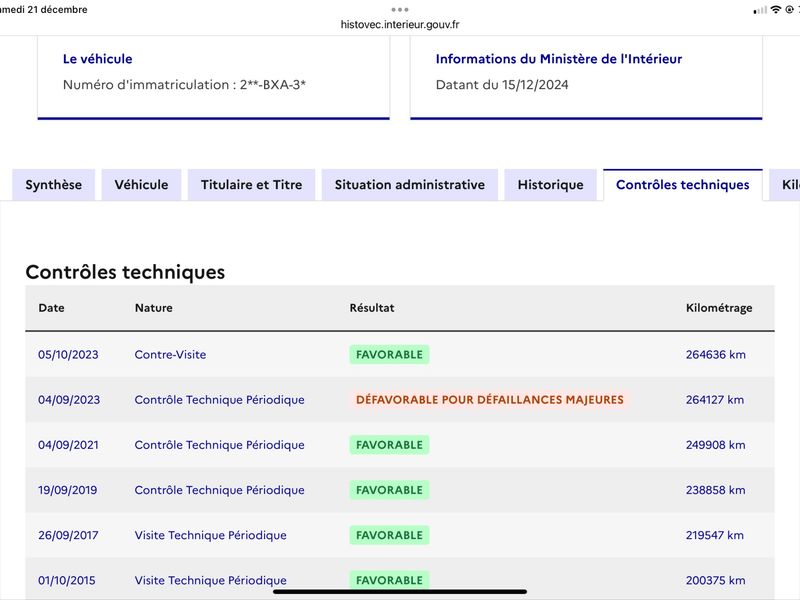This screenshot has height=600, width=800.
Task: Click Contrôle Technique Périodique in 19/09/2019 row
Action: (219, 490)
